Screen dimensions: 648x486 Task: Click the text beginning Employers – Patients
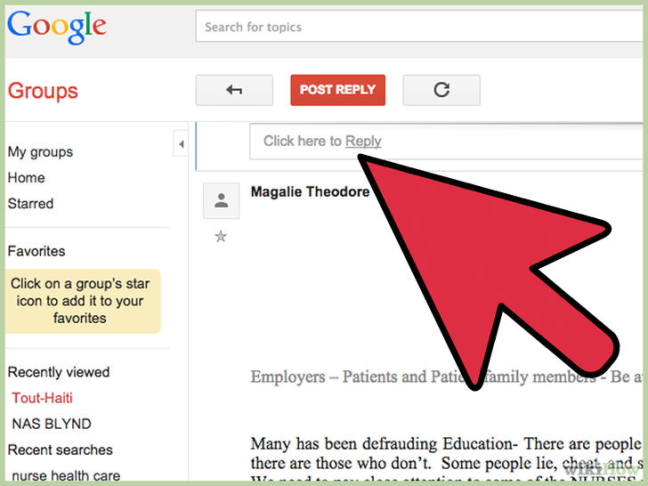[446, 377]
